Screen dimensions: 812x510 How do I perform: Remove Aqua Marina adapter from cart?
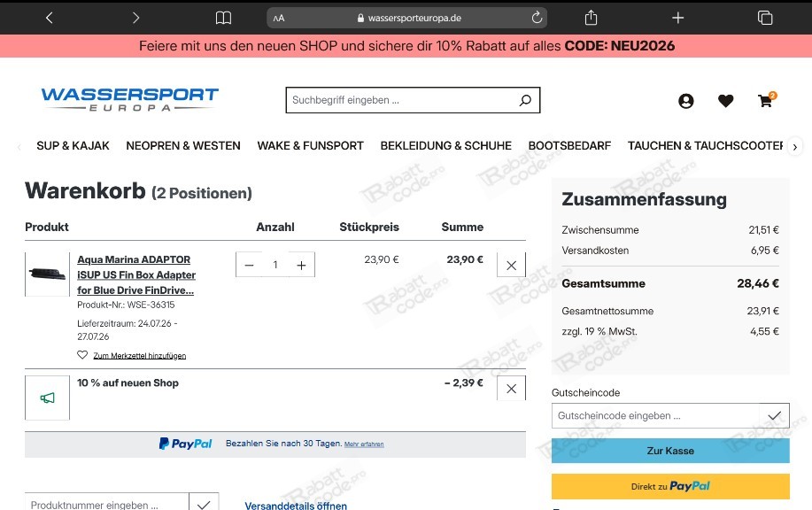[x=511, y=265]
